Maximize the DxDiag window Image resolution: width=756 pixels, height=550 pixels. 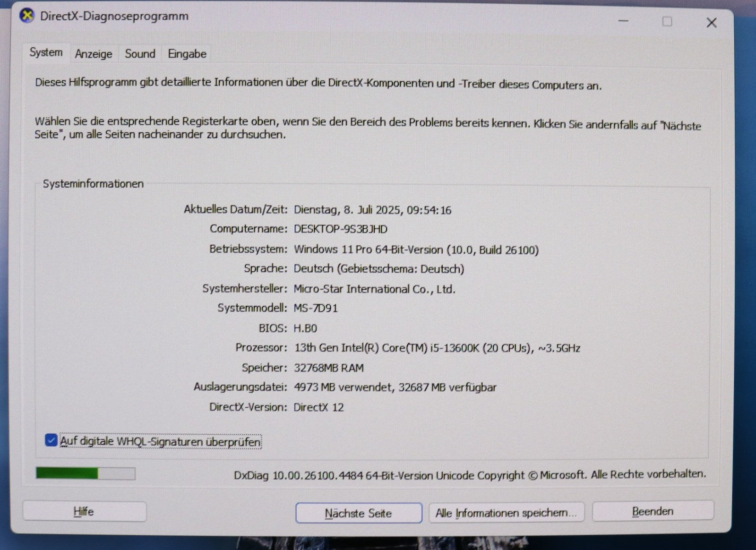click(x=667, y=21)
